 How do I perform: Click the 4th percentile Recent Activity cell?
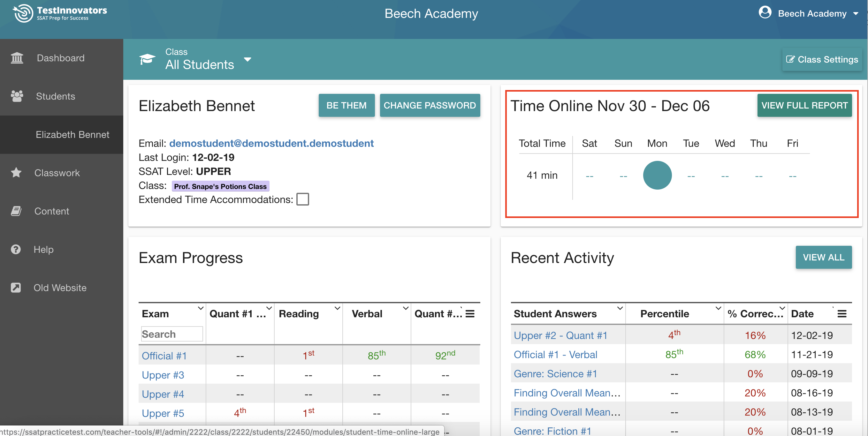[x=674, y=334]
